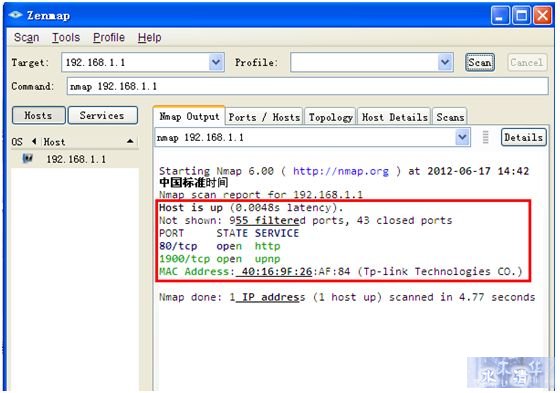
Task: Open the Profile menu
Action: click(109, 38)
